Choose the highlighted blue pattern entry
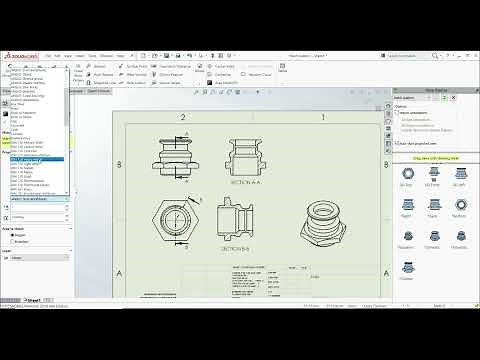The image size is (480, 360). (37, 159)
